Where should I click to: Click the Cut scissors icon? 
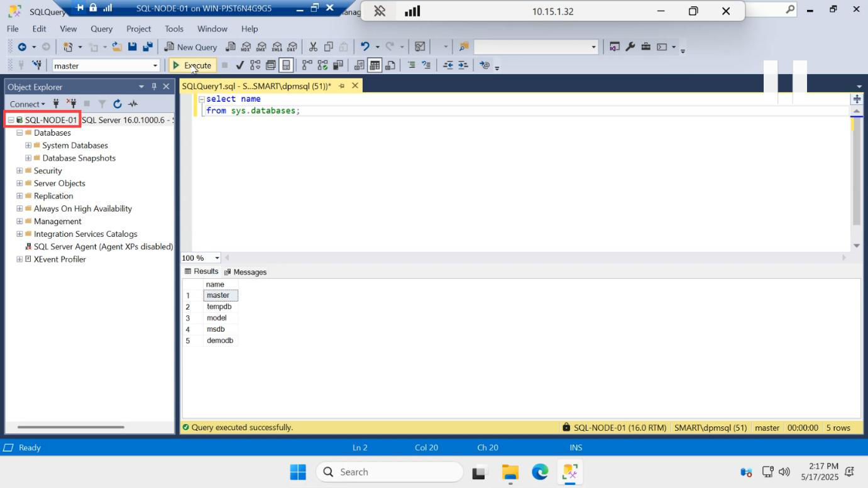pos(313,46)
